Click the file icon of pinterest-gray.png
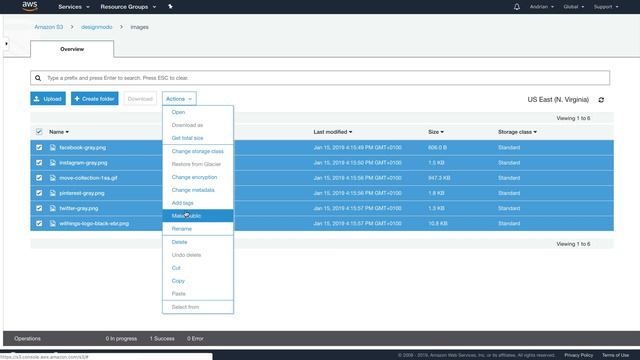 53,193
